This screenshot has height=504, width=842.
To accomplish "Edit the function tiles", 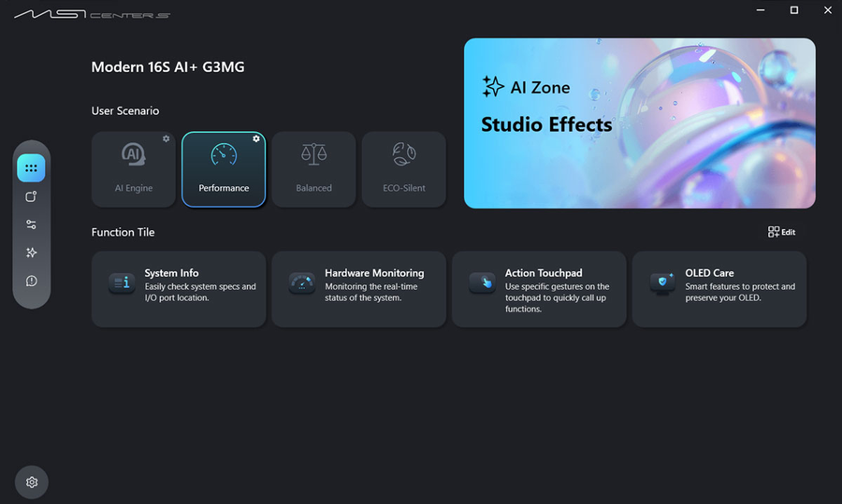I will (781, 232).
